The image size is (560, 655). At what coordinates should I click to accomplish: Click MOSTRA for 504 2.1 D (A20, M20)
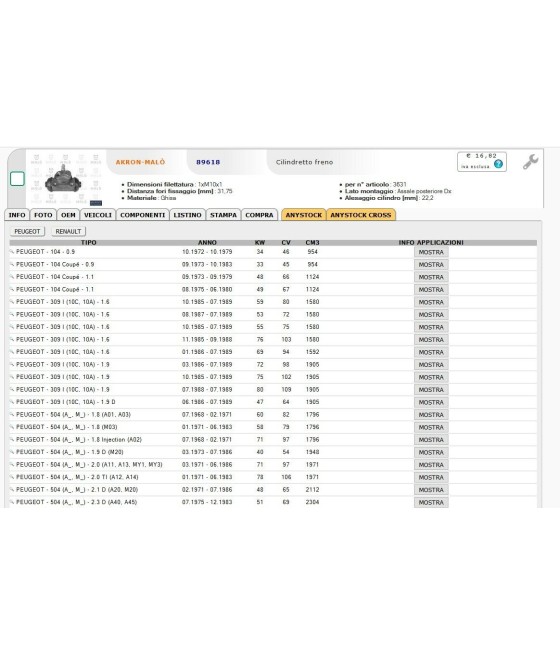(x=431, y=490)
